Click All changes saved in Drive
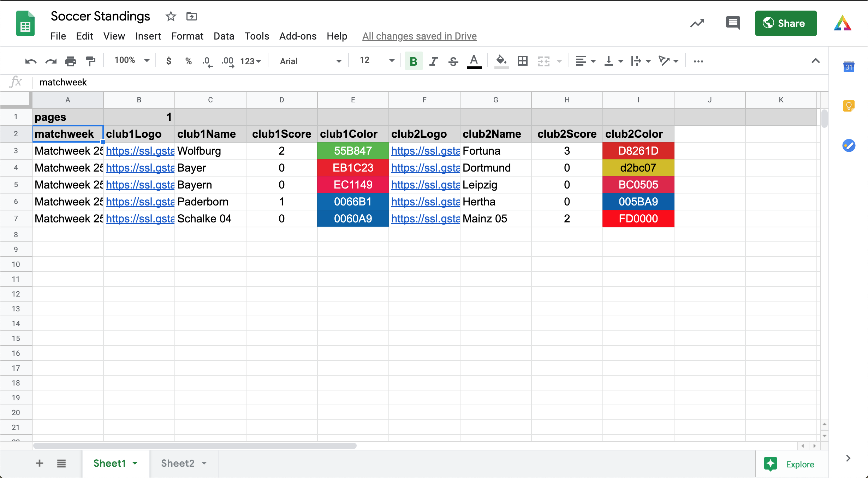Viewport: 868px width, 478px height. [x=420, y=36]
